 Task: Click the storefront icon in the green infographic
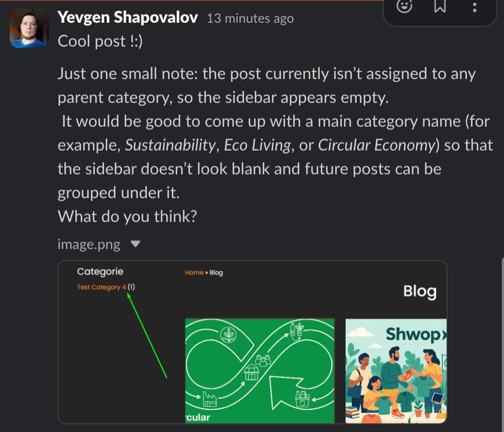(251, 373)
